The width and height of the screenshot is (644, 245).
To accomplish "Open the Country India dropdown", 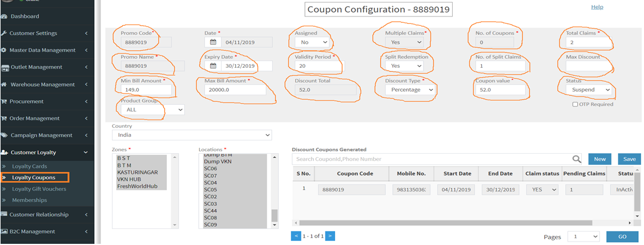I will point(192,135).
